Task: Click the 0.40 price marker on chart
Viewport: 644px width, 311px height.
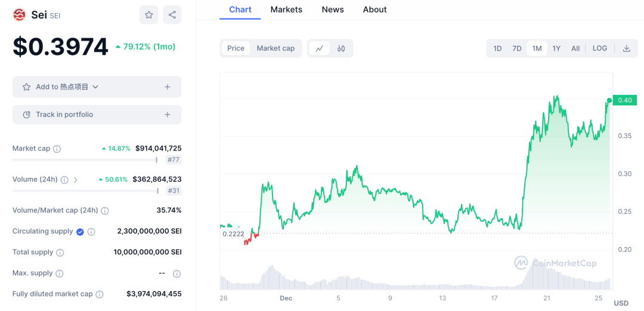Action: click(624, 100)
